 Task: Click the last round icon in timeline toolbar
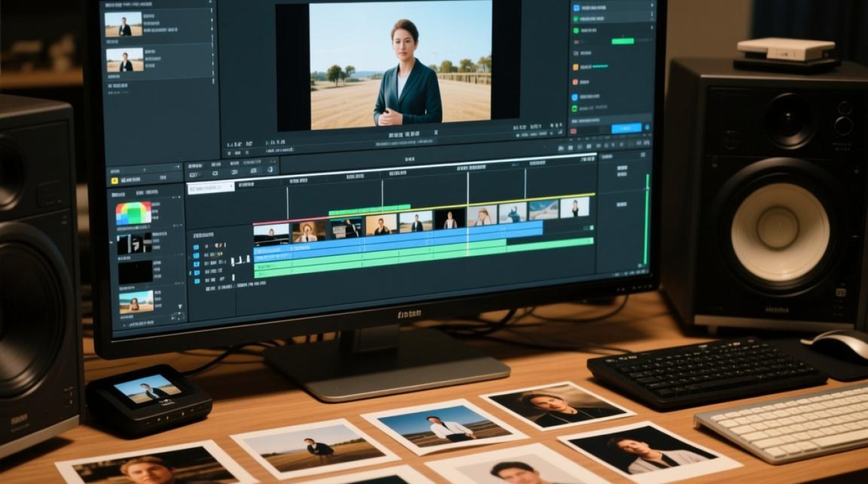coord(270,170)
